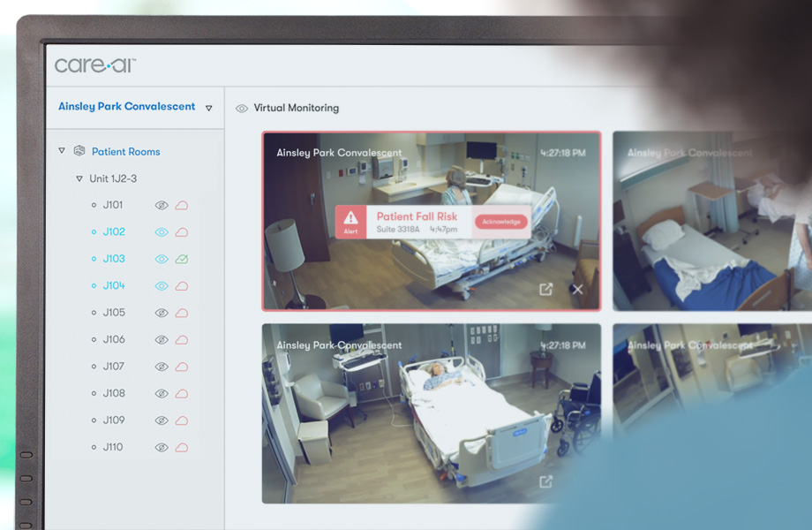This screenshot has width=812, height=530.
Task: Open the camera feed with the fall alert
Action: coord(432,221)
